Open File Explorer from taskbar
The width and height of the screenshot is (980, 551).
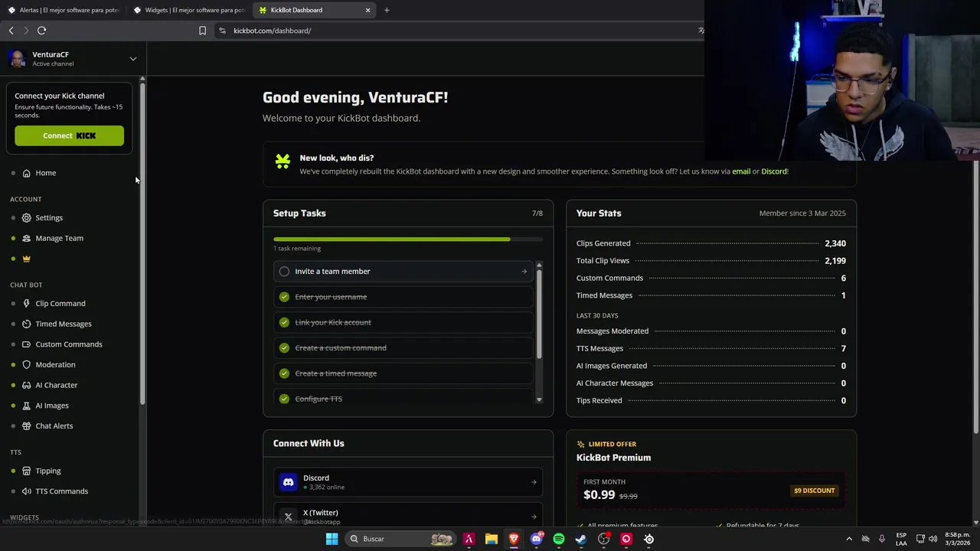[x=492, y=539]
